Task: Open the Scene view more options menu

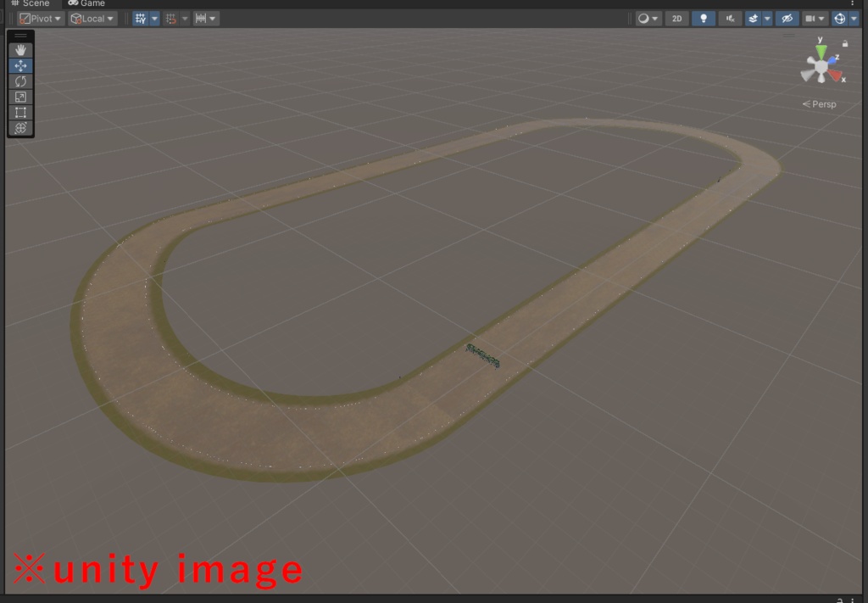Action: point(852,3)
